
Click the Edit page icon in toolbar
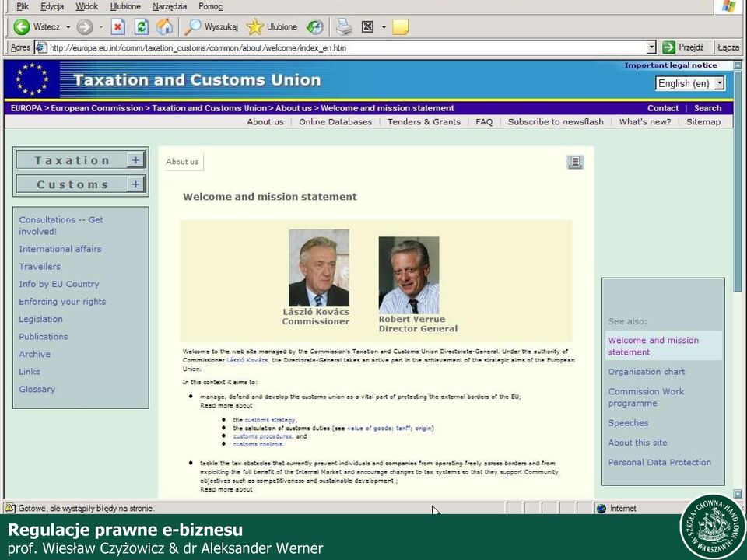[367, 26]
